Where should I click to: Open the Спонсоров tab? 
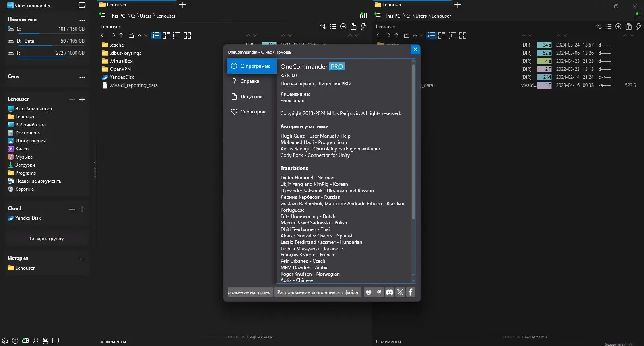pos(252,112)
